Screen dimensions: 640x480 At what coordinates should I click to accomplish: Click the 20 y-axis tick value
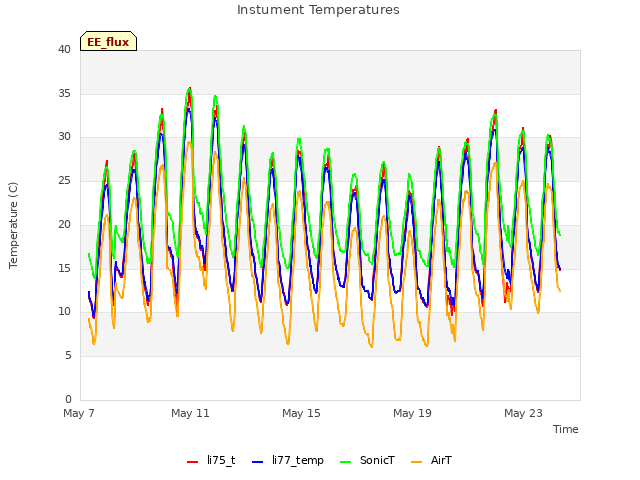coord(64,224)
